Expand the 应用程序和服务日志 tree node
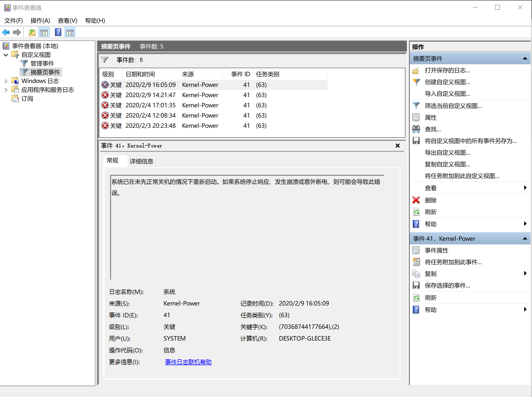Screen dimensions: 532x397 click(6, 90)
